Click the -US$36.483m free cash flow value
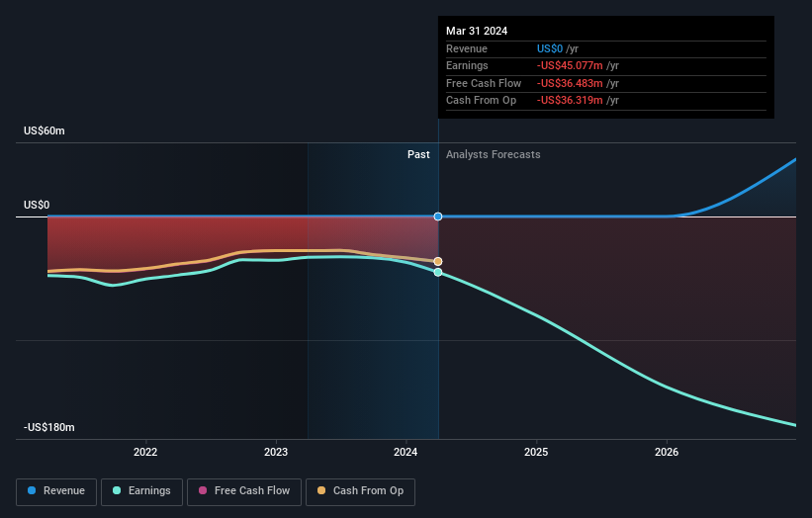 pos(578,83)
